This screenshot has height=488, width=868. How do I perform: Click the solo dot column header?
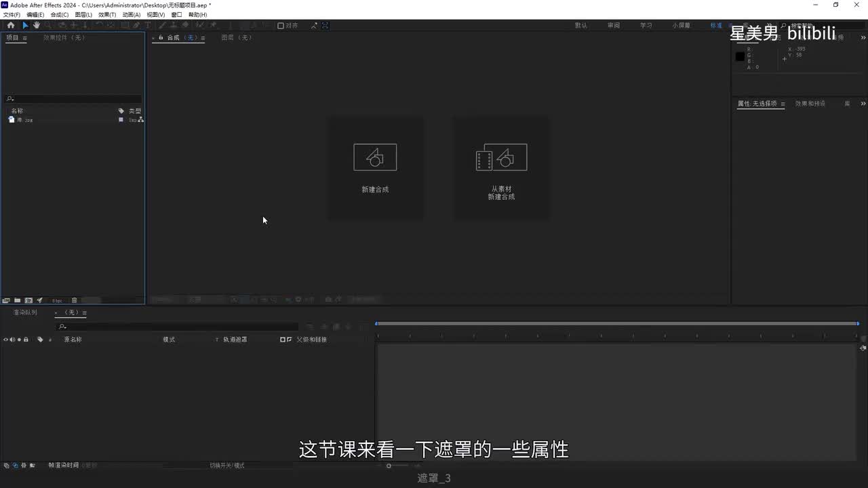click(x=19, y=340)
